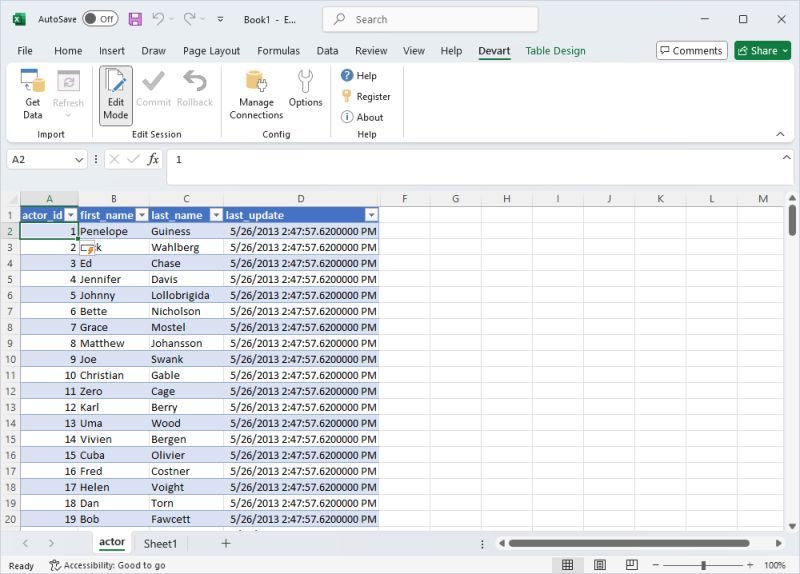Select row 10 header
Screen dimensions: 800x574
pos(10,359)
